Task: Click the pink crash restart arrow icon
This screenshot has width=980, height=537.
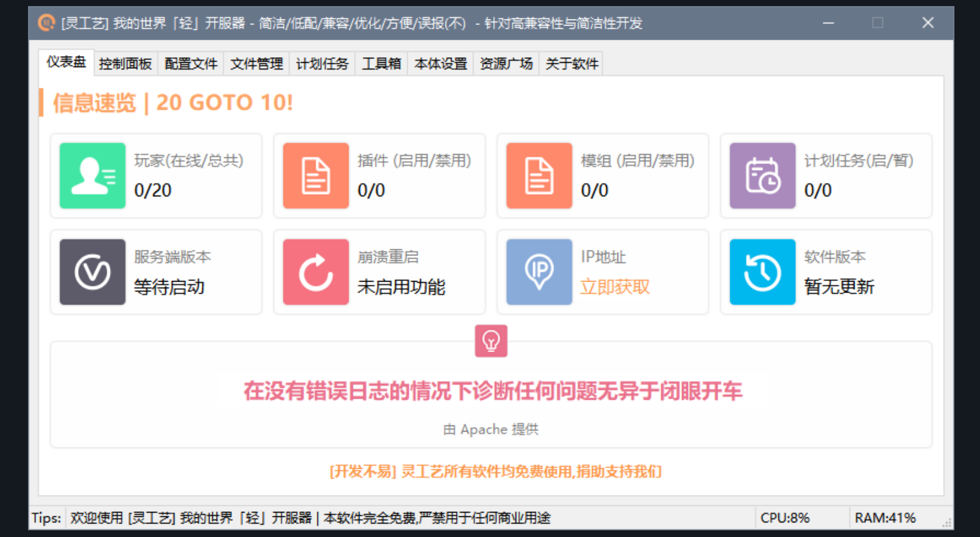Action: 316,272
